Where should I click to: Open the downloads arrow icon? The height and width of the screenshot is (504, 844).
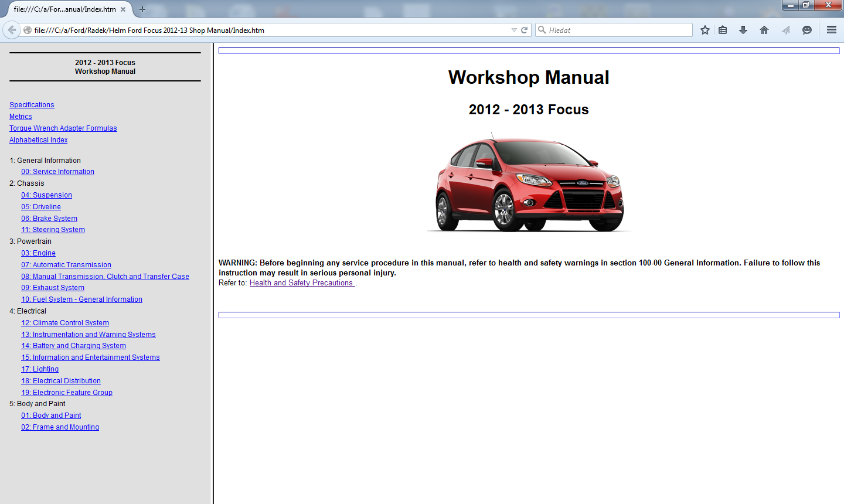(x=743, y=30)
